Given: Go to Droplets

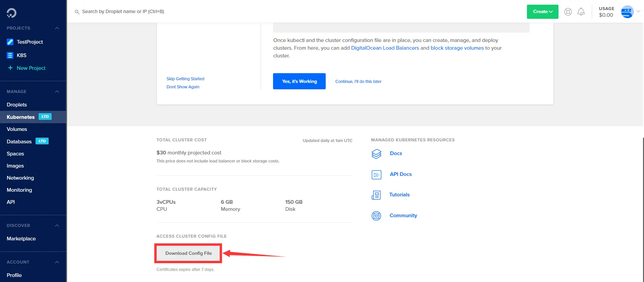Looking at the screenshot, I should [x=17, y=105].
